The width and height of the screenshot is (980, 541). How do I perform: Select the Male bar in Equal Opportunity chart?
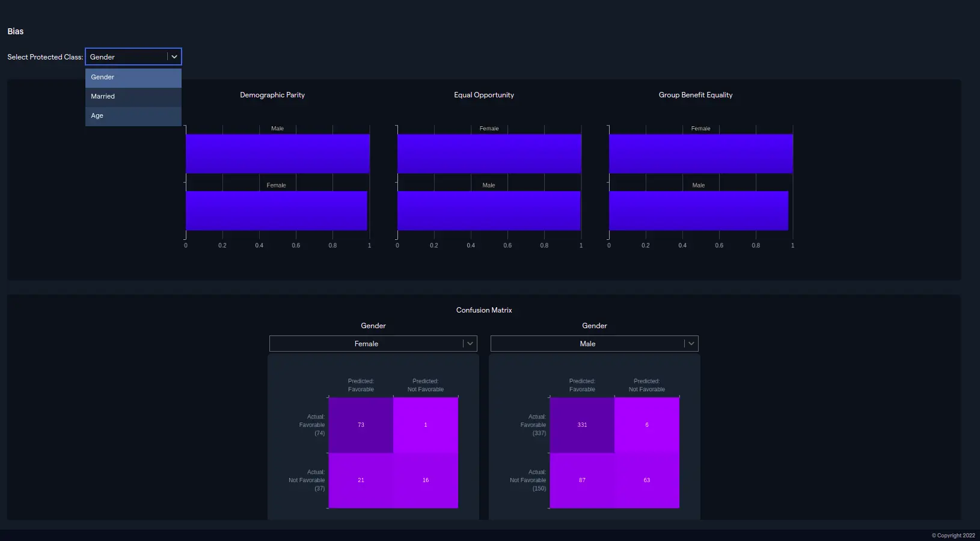(x=488, y=210)
